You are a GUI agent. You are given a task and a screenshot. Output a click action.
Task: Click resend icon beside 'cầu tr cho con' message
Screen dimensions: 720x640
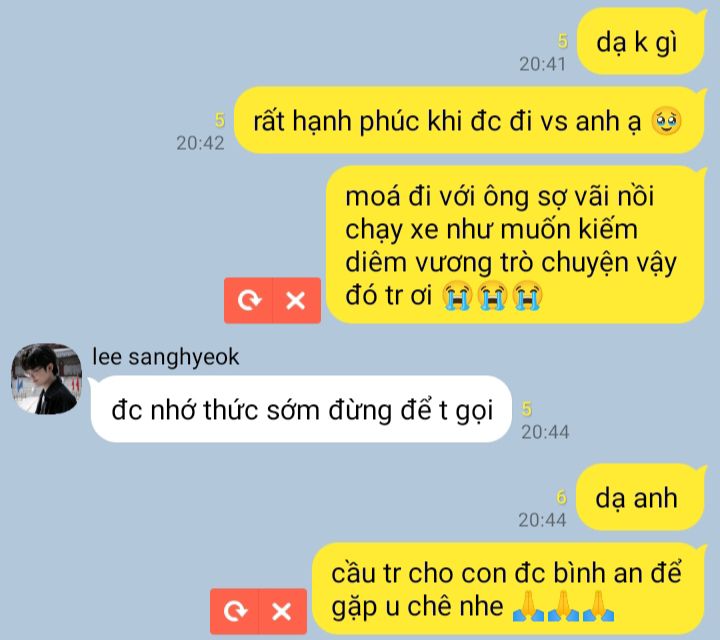point(235,612)
